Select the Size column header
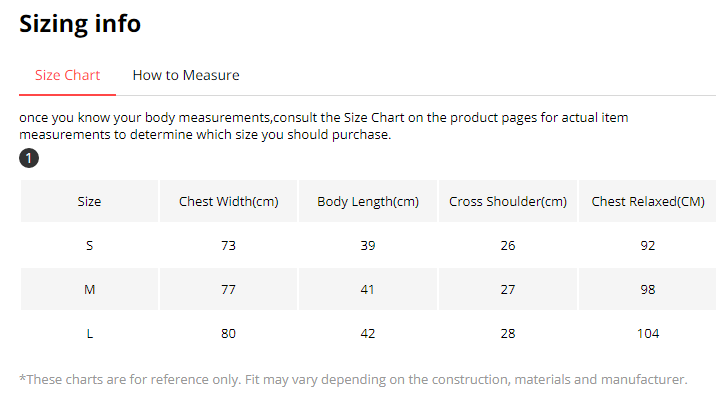Screen dimensions: 716x409 (x=89, y=202)
